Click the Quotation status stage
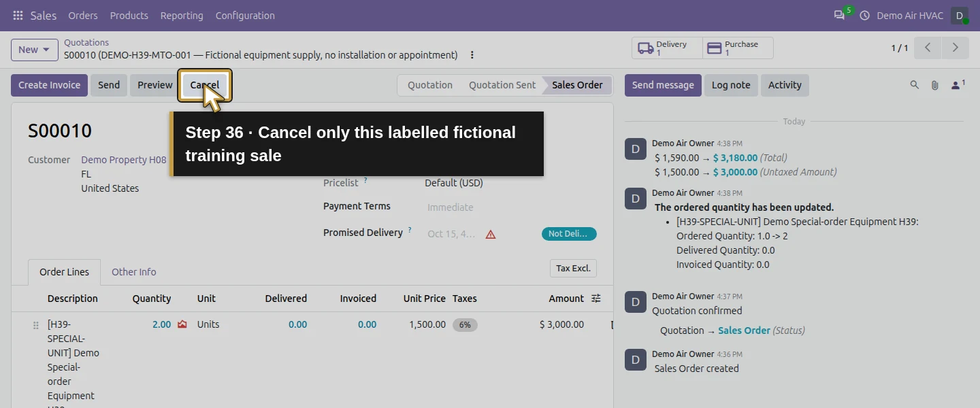 point(430,85)
